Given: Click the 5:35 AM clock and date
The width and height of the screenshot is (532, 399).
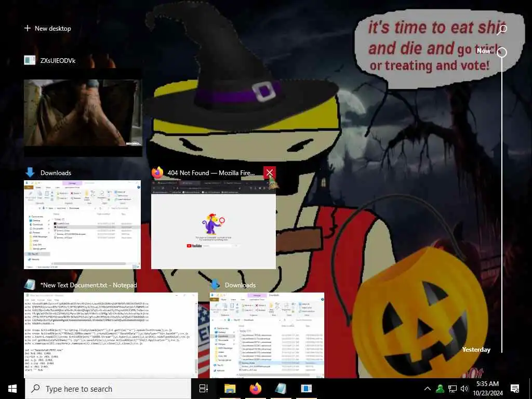Looking at the screenshot, I should (x=487, y=389).
